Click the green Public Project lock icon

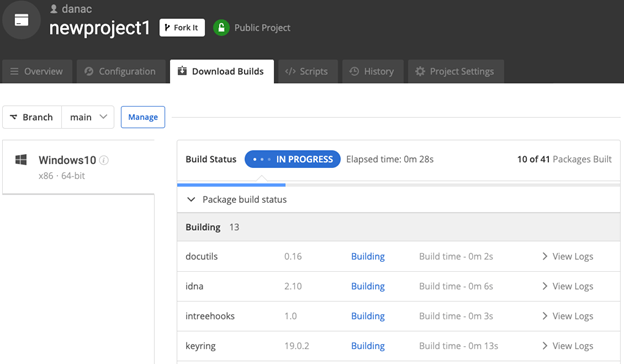[x=221, y=28]
